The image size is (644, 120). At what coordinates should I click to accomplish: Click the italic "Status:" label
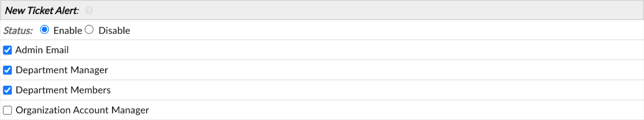(18, 30)
